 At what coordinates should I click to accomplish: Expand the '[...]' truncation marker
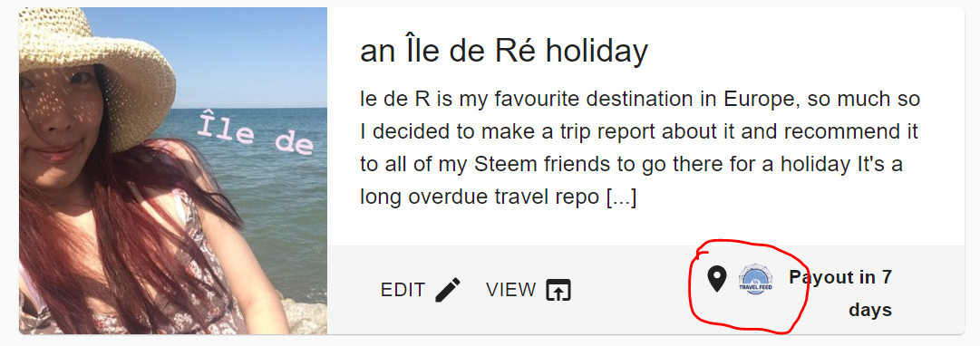point(621,197)
